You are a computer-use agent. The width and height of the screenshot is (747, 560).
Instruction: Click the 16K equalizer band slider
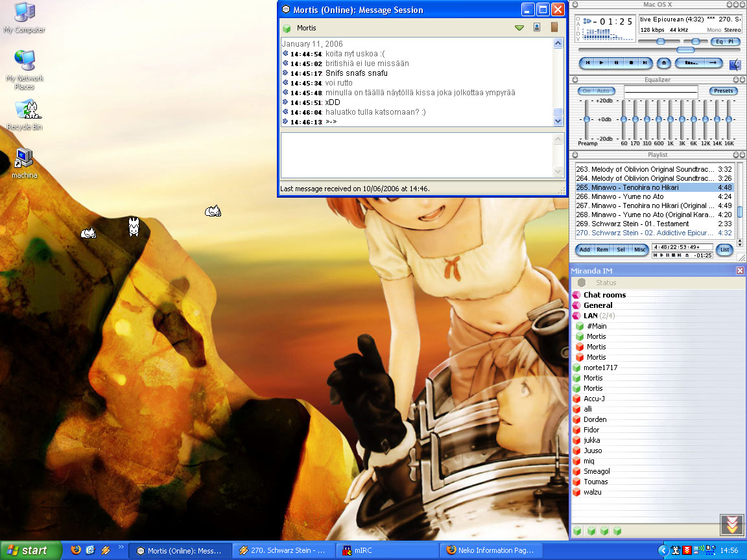(x=729, y=119)
